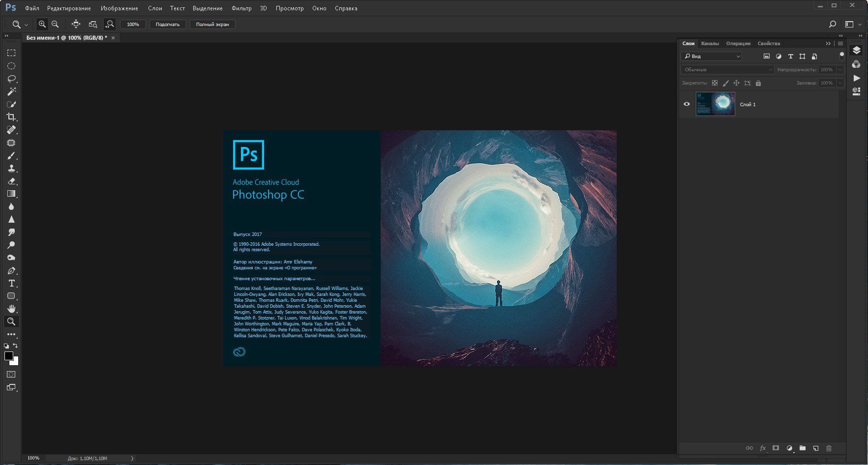Image resolution: width=868 pixels, height=465 pixels.
Task: Open Вид layer filter dropdown
Action: coord(711,57)
